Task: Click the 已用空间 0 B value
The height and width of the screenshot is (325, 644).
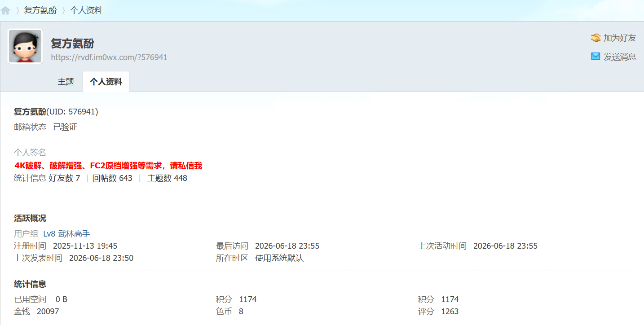Action: [x=62, y=299]
